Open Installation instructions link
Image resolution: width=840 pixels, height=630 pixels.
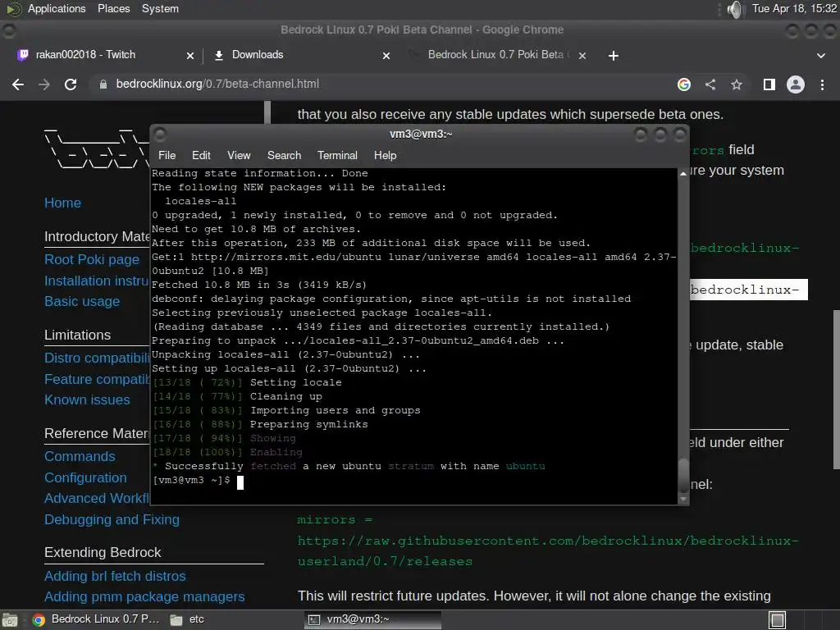pos(97,281)
